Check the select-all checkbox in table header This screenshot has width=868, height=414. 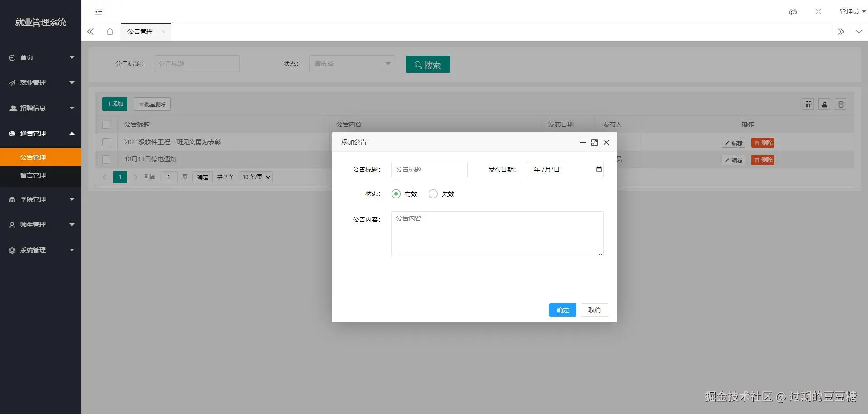pos(106,125)
